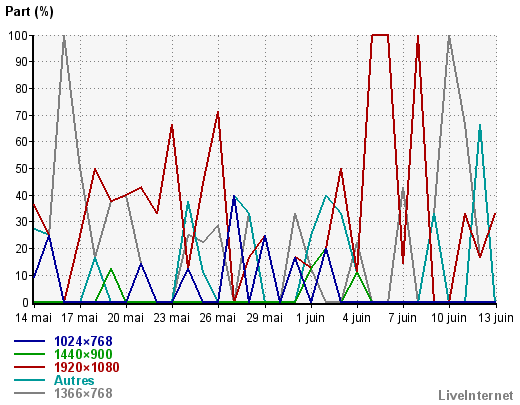Click the LiveInternet watermark text

point(476,395)
